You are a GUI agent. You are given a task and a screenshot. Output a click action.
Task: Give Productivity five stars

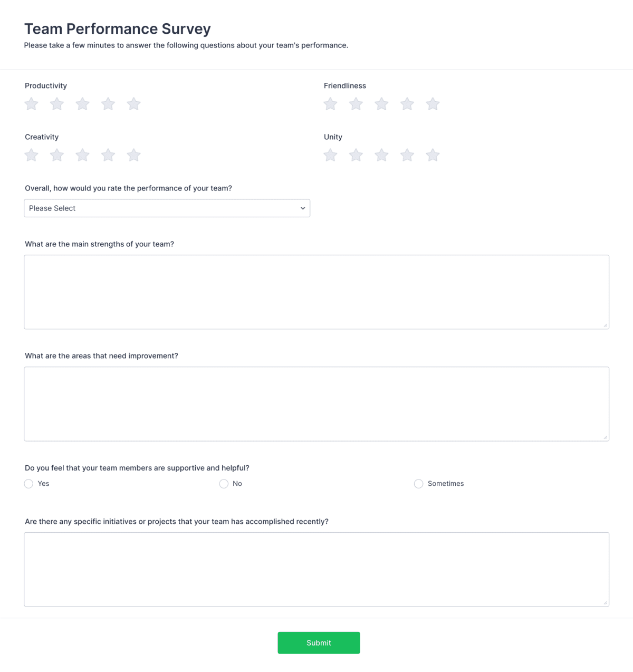[133, 104]
